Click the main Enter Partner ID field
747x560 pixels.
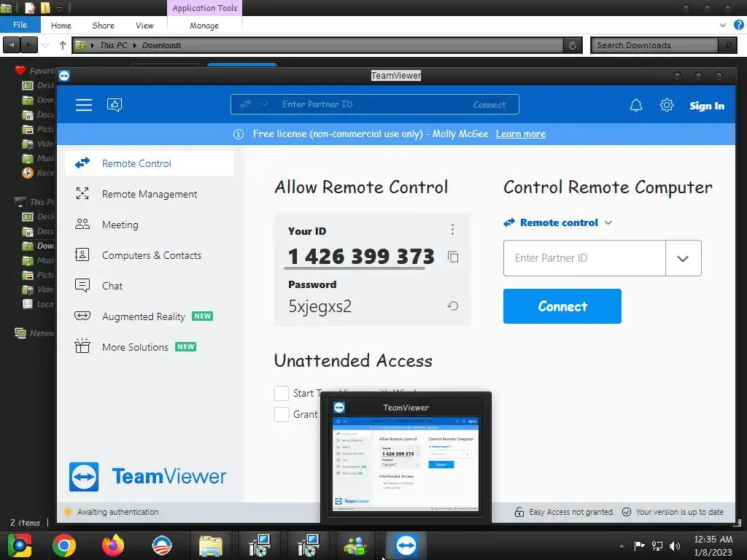(x=584, y=258)
